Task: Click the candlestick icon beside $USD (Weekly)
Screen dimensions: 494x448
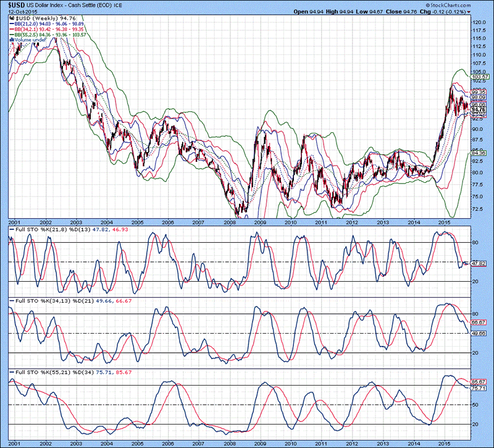Action: point(10,19)
